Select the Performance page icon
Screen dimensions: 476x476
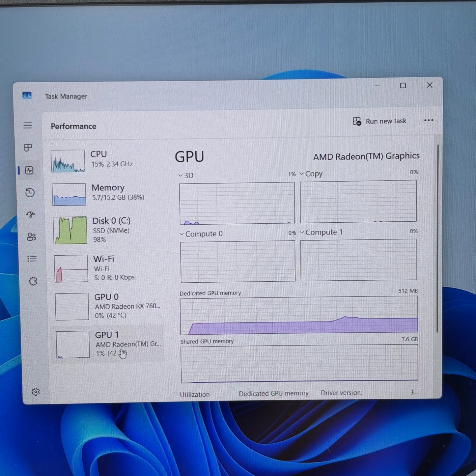[x=29, y=170]
